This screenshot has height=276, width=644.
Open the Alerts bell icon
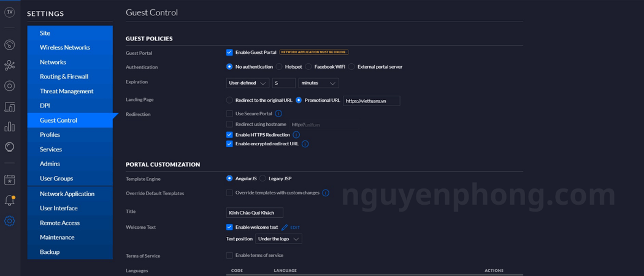click(x=9, y=201)
